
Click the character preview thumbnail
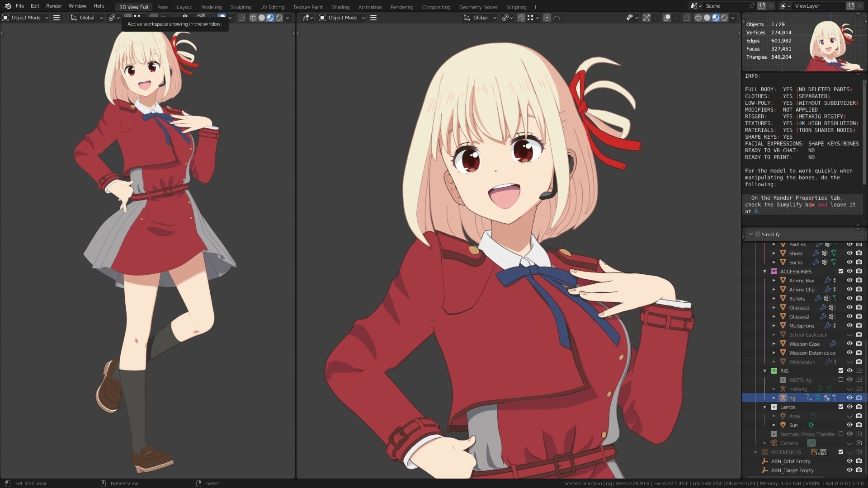832,46
